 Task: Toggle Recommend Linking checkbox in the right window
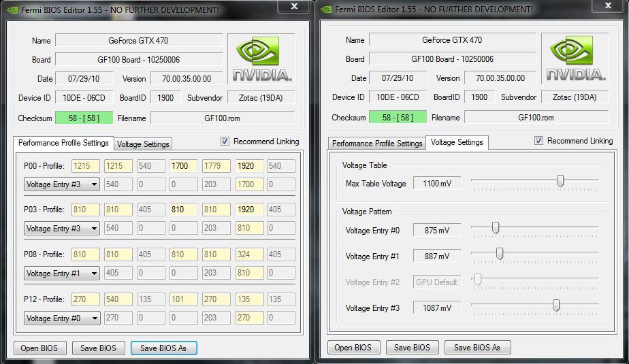point(538,141)
